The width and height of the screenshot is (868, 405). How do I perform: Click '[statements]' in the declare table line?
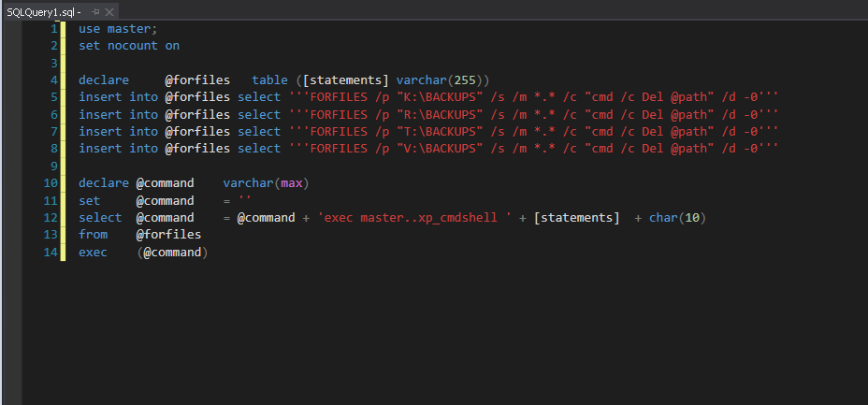click(346, 80)
